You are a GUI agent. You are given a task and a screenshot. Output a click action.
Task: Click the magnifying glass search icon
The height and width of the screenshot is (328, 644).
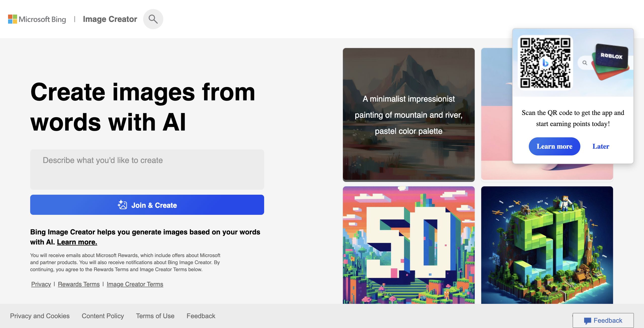[153, 19]
